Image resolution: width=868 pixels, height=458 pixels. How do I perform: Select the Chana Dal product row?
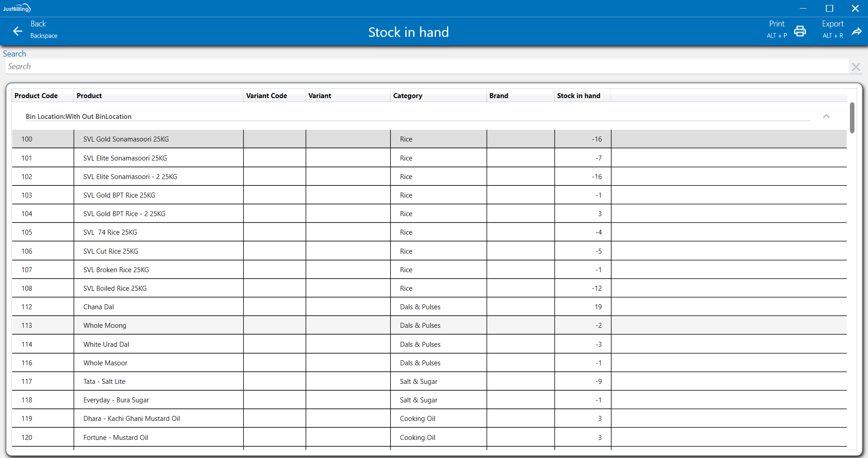[x=99, y=307]
